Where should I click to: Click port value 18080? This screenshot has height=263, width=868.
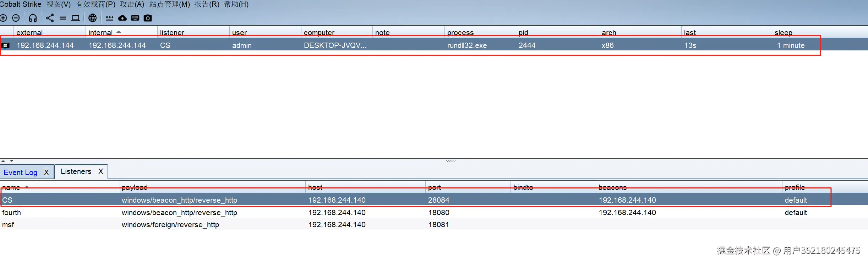[x=438, y=213]
